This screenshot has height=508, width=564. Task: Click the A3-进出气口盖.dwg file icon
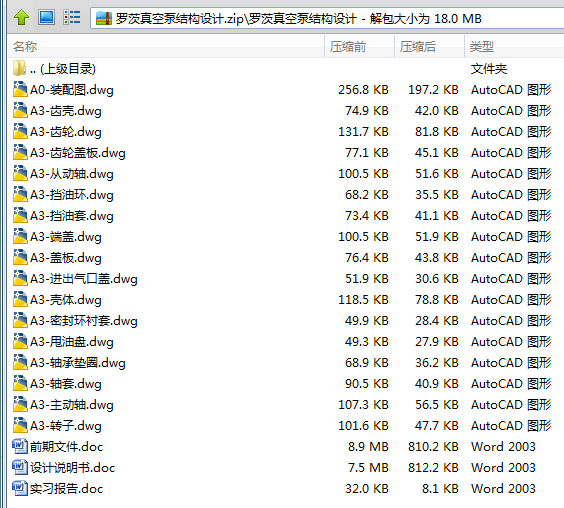click(x=20, y=278)
